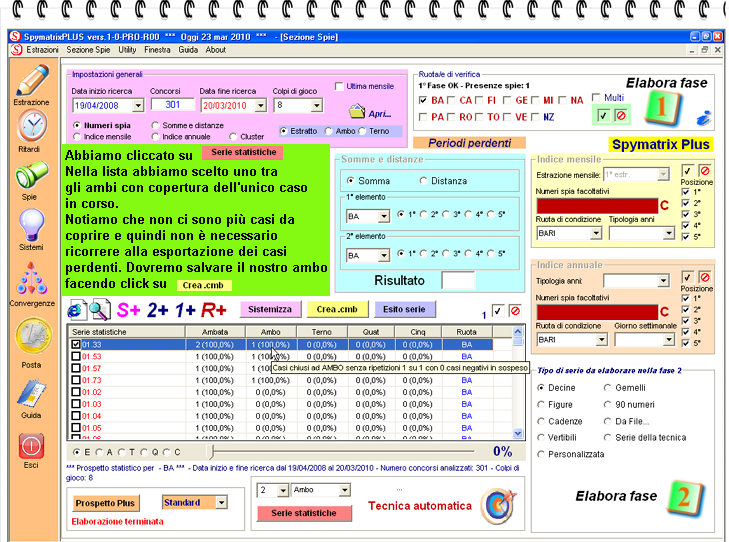Enable the Ultima mensile checkbox

[x=339, y=86]
